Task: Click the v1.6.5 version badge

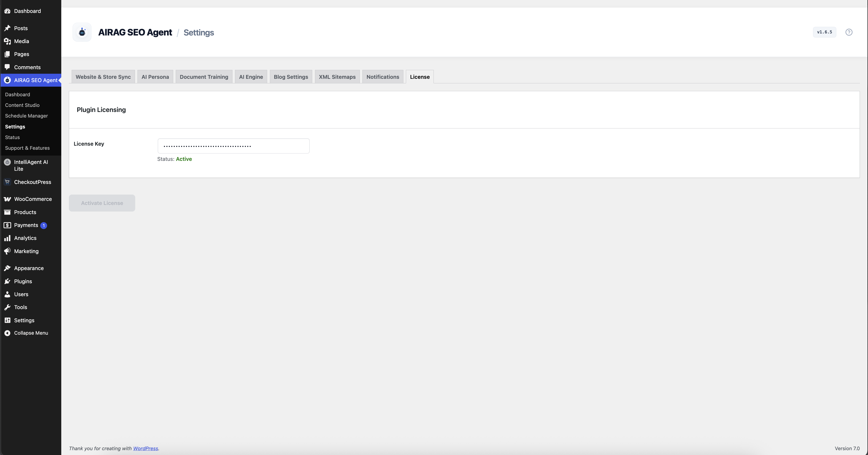Action: click(824, 32)
